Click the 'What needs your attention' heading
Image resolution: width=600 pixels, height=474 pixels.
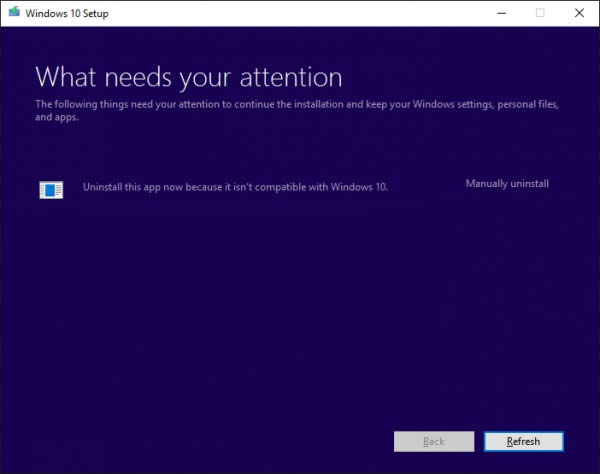(x=189, y=77)
